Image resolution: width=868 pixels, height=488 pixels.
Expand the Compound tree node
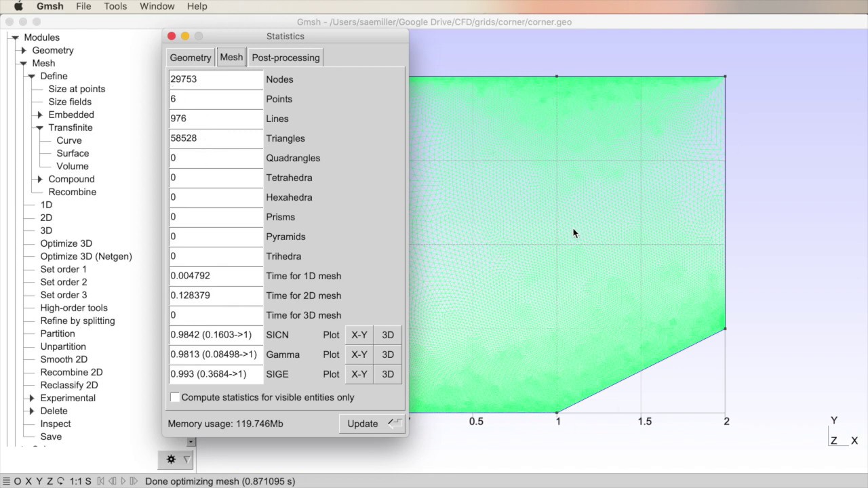point(40,179)
